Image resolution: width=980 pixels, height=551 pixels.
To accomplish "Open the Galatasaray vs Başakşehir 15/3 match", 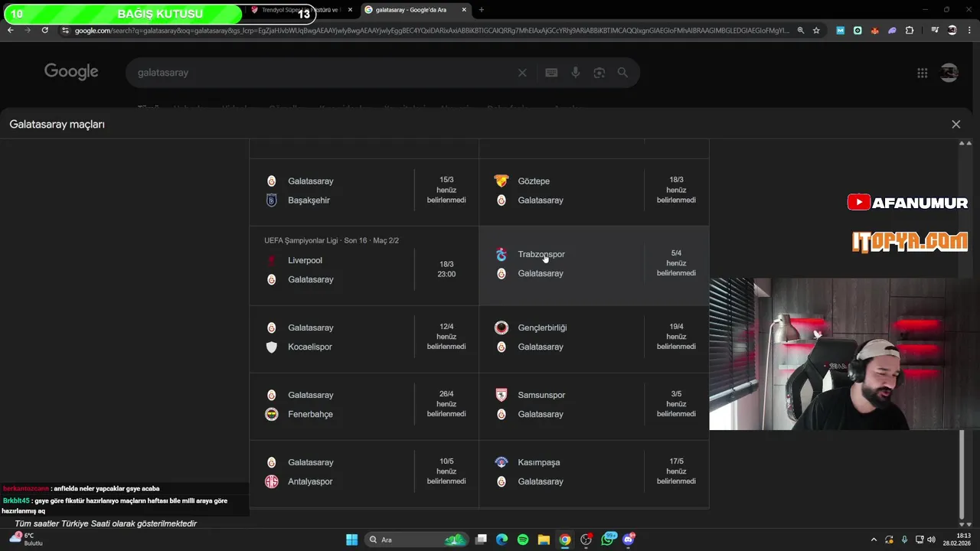I will pos(364,191).
